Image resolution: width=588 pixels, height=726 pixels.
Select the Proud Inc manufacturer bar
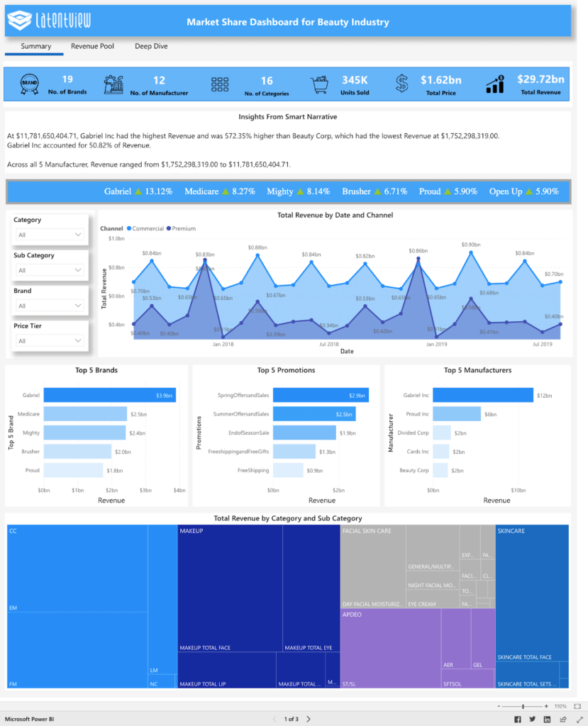point(457,414)
